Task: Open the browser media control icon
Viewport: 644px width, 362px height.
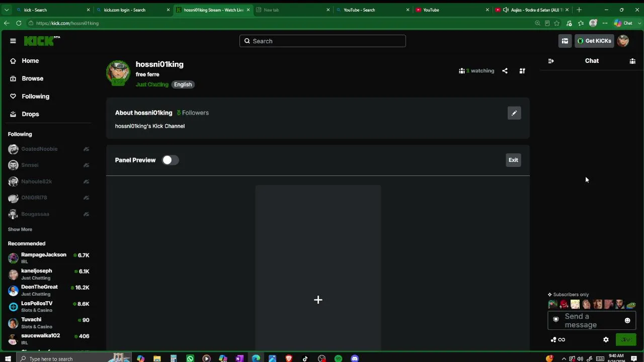Action: click(x=569, y=23)
